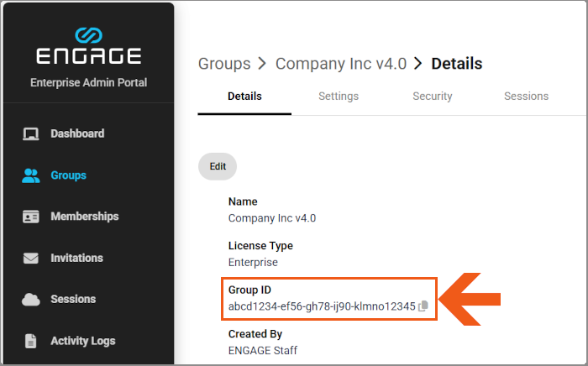The image size is (588, 366).
Task: Switch to the Sessions tab
Action: pyautogui.click(x=526, y=97)
